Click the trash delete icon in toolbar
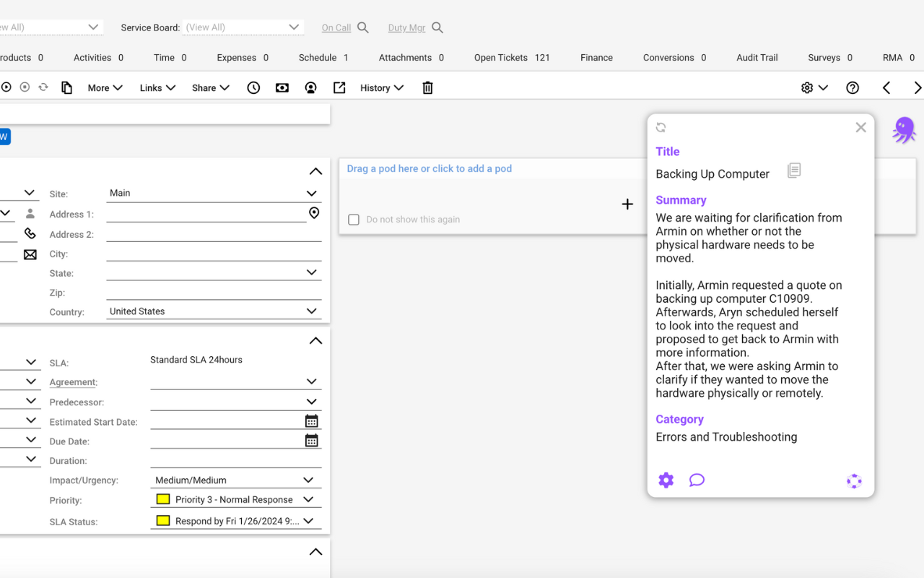924x578 pixels. point(427,88)
